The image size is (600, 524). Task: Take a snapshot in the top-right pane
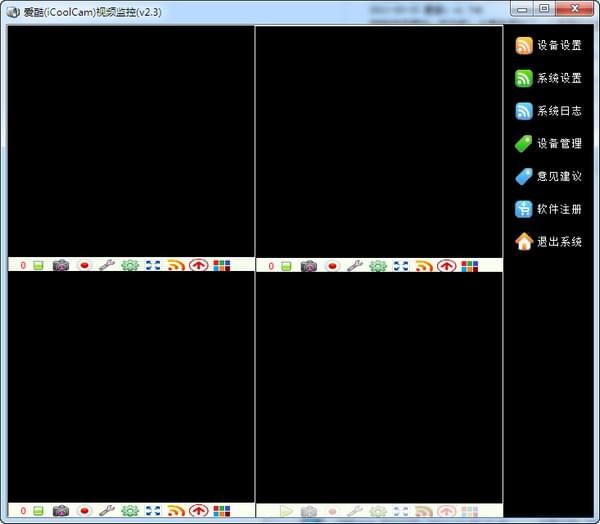[x=309, y=266]
